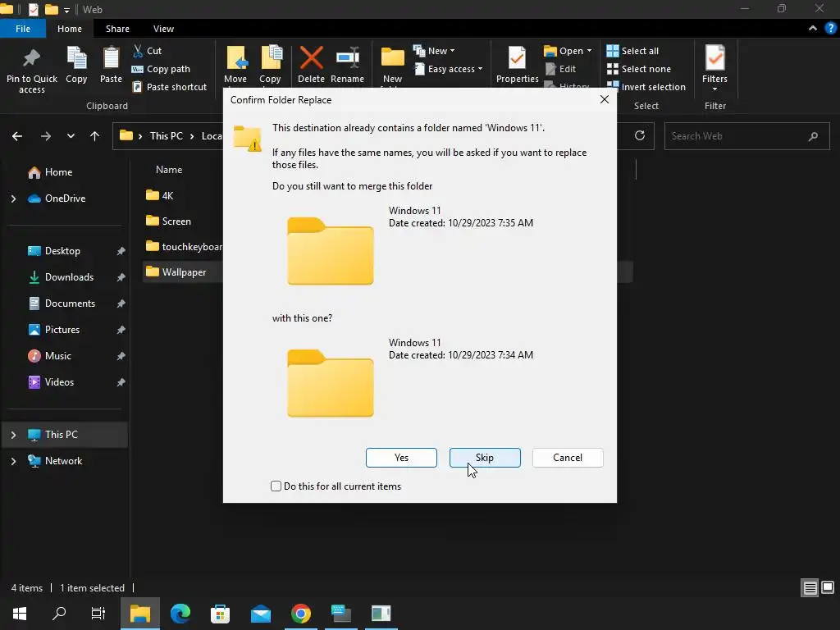
Task: Click This PC in the address breadcrumb
Action: pyautogui.click(x=166, y=136)
